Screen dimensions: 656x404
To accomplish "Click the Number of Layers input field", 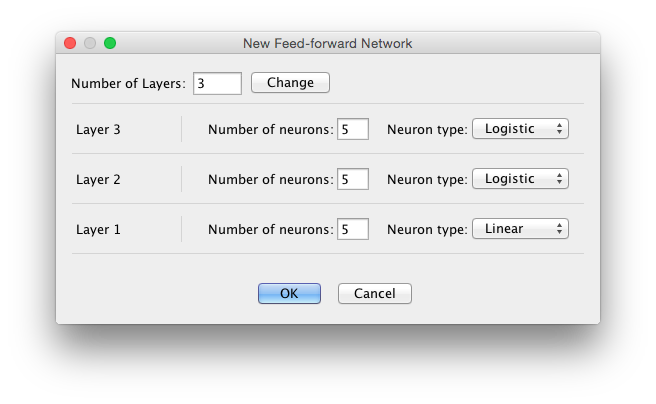I will pyautogui.click(x=217, y=83).
